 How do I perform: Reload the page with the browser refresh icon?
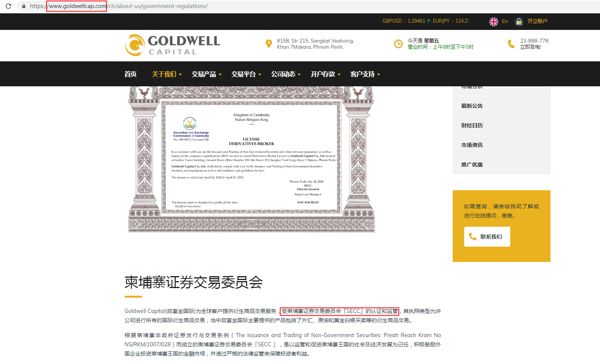(x=8, y=6)
